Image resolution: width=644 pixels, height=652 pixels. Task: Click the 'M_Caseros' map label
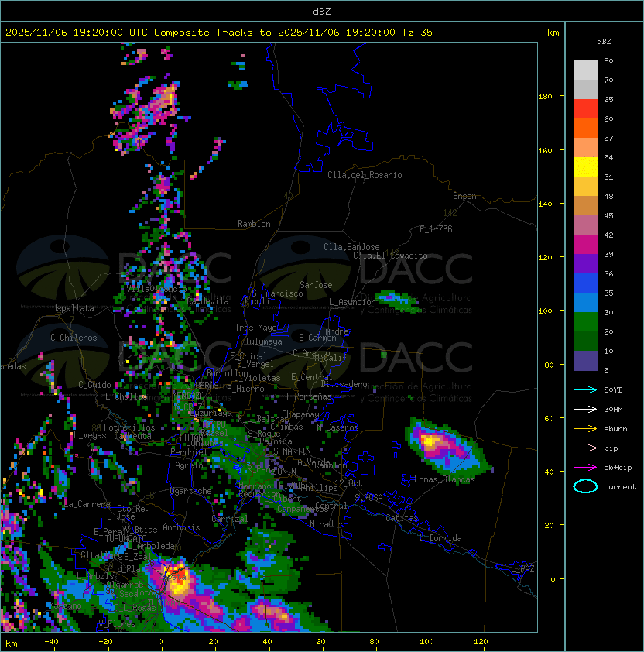(337, 427)
